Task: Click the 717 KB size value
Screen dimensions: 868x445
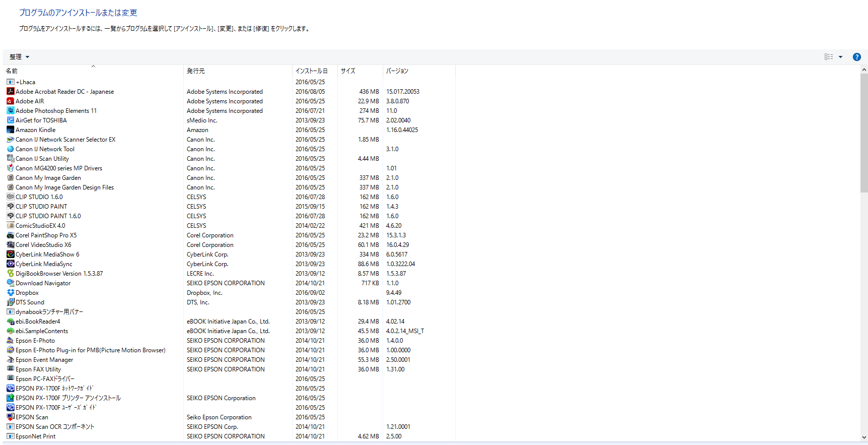Action: (370, 283)
